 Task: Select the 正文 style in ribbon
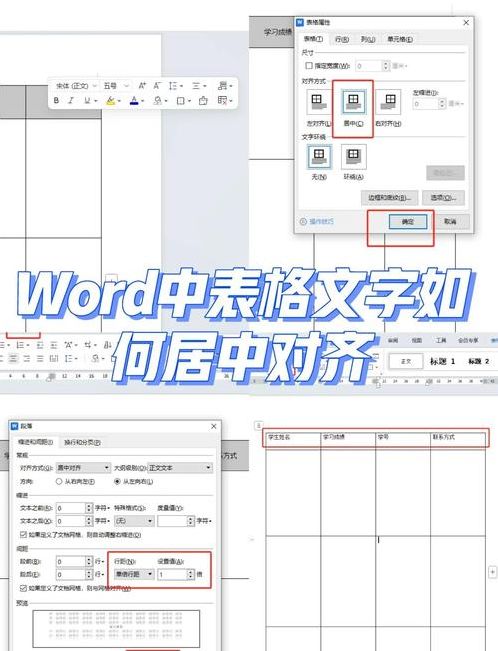406,362
